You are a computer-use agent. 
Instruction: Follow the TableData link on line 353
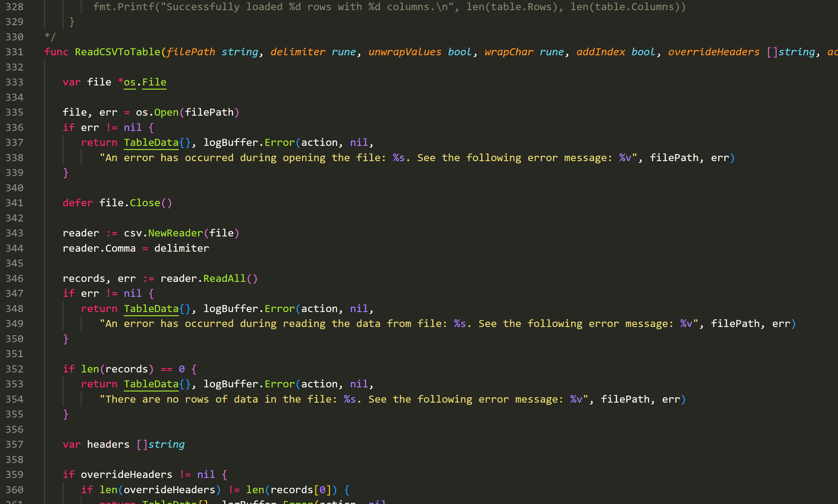[x=151, y=384]
